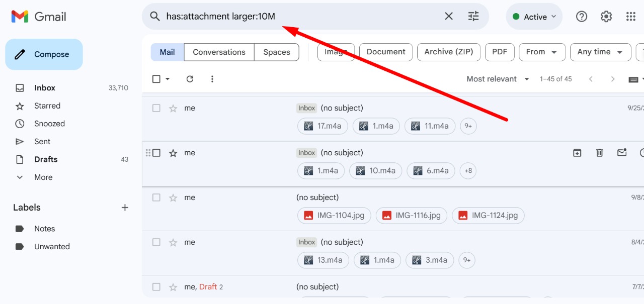Screen dimensions: 644x304
Task: Apply the Document filter chip
Action: pos(386,52)
